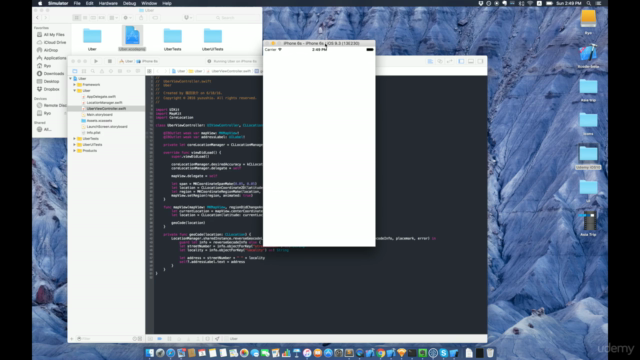
Task: Open the Debug navigator in Xcode
Action: click(x=120, y=71)
